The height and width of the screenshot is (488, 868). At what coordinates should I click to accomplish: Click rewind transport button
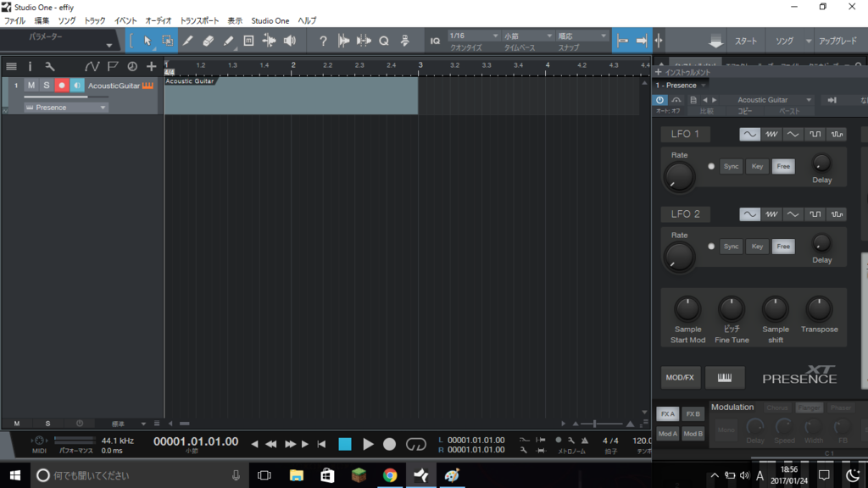271,444
